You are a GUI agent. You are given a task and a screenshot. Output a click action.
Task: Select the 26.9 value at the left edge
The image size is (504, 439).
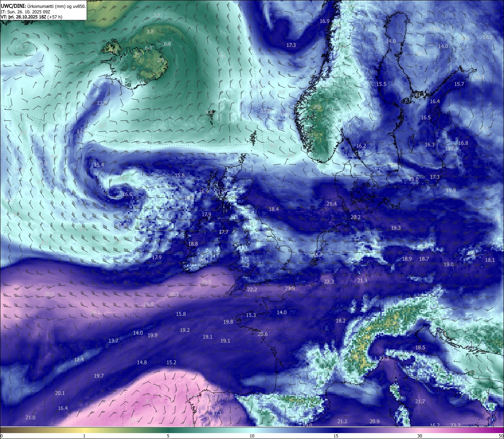(x=49, y=294)
